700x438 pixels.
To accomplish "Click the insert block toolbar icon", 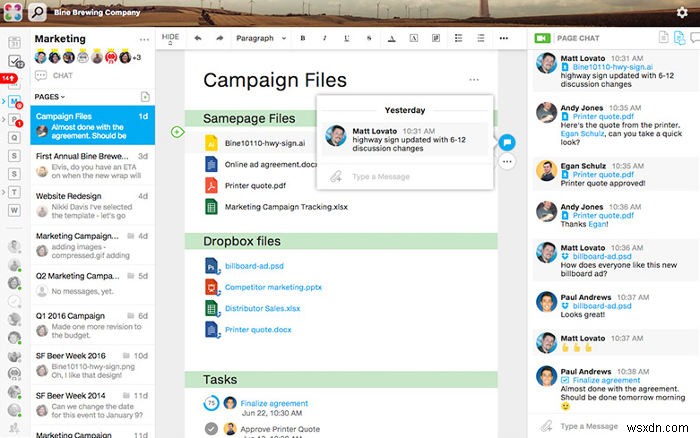I will [436, 38].
